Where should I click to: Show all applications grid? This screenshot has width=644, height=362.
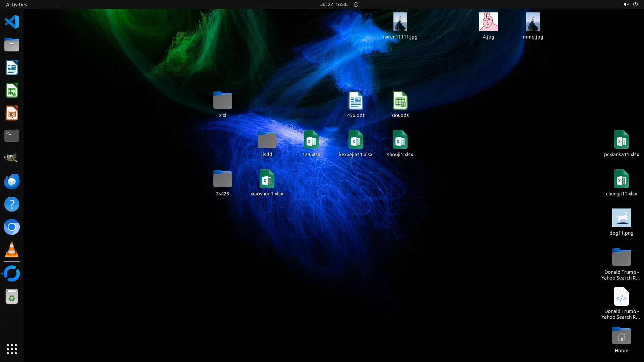12,349
